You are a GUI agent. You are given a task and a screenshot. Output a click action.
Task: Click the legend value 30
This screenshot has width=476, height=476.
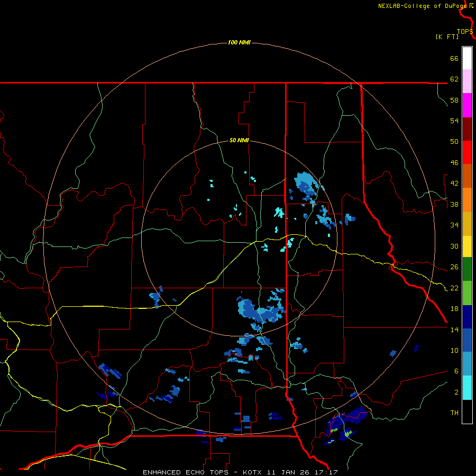click(454, 246)
